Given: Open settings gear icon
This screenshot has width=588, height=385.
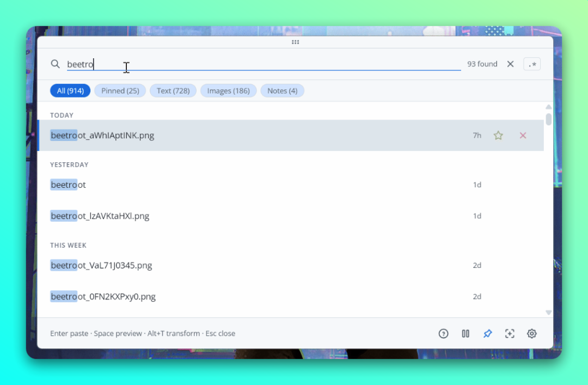Looking at the screenshot, I should coord(532,334).
